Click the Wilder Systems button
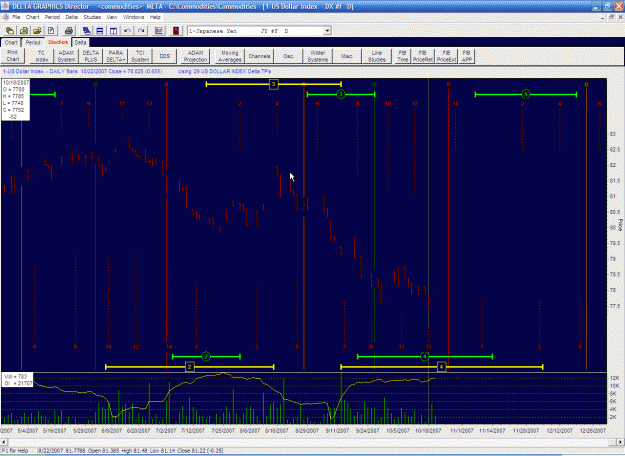Image resolution: width=625 pixels, height=456 pixels. click(x=318, y=56)
